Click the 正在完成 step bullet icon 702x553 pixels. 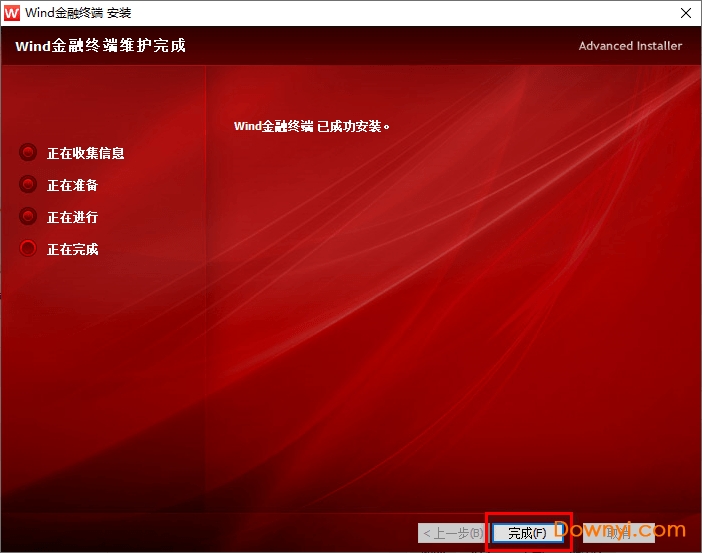[x=28, y=249]
